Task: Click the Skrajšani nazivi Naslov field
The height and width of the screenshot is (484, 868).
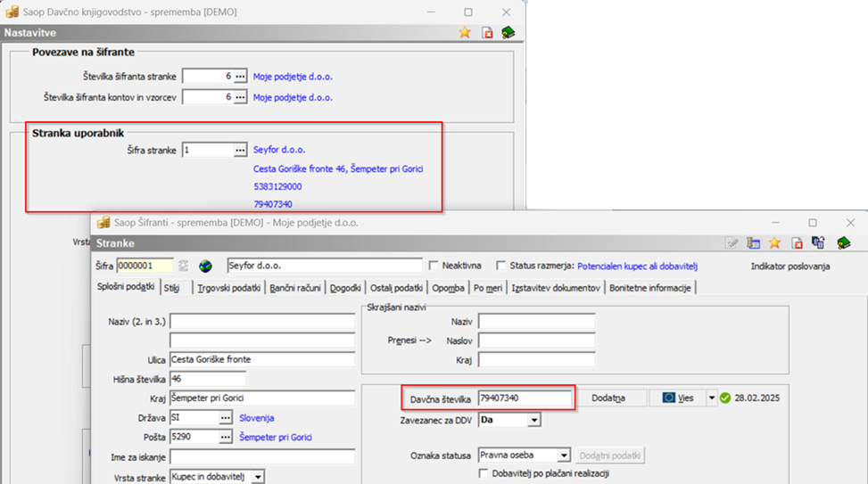Action: pos(536,340)
